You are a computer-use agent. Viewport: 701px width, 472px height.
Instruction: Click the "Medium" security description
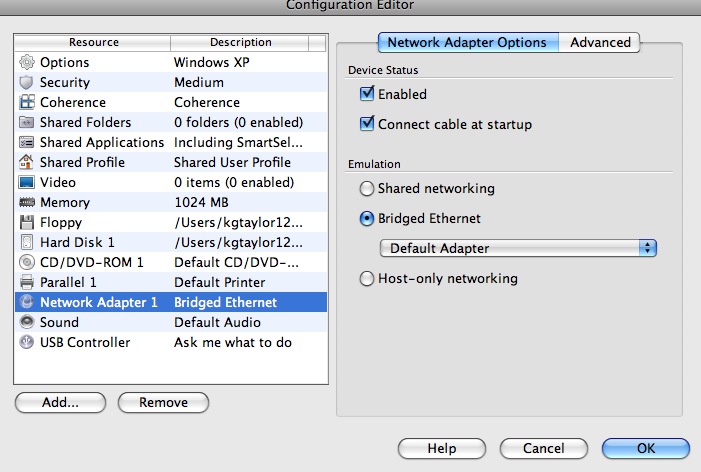click(199, 83)
